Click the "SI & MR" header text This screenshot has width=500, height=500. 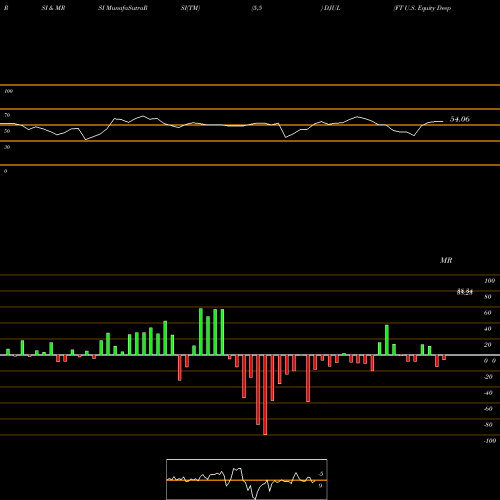(x=53, y=8)
